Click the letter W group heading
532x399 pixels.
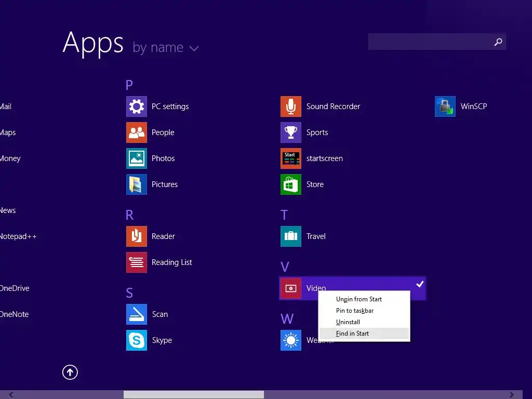(x=287, y=318)
